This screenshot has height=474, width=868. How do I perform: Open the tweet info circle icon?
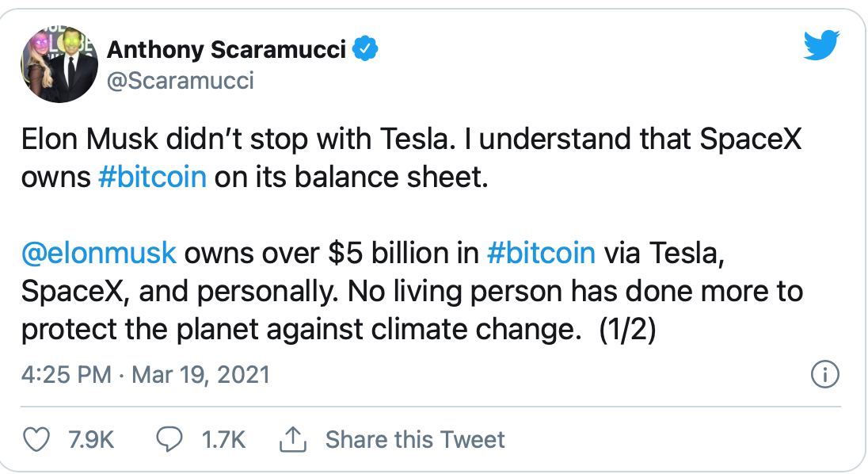coord(826,374)
